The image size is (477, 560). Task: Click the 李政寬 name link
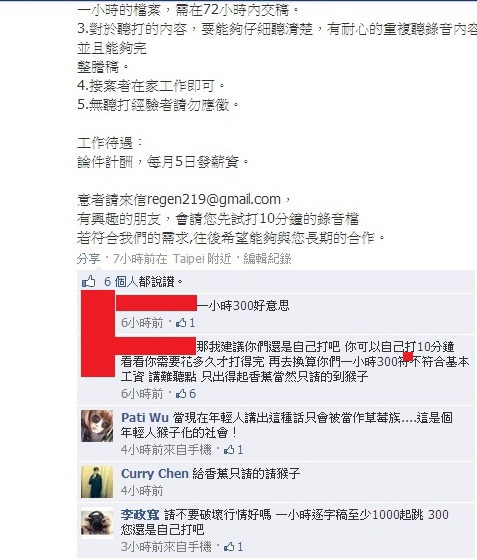click(x=140, y=515)
